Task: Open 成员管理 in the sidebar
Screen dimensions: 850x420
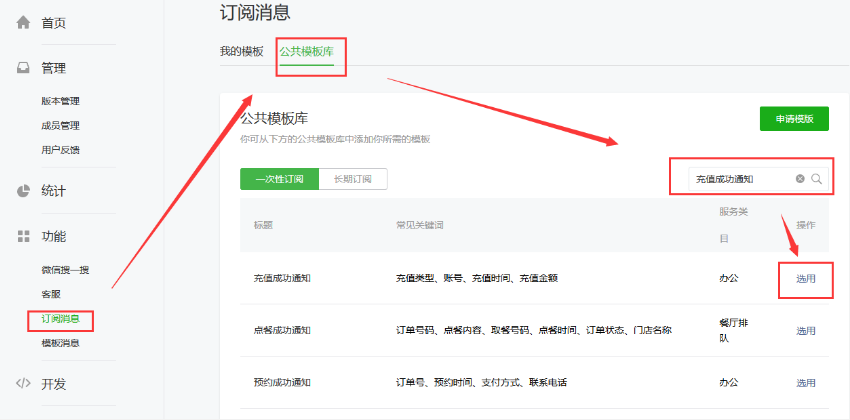Action: (60, 125)
